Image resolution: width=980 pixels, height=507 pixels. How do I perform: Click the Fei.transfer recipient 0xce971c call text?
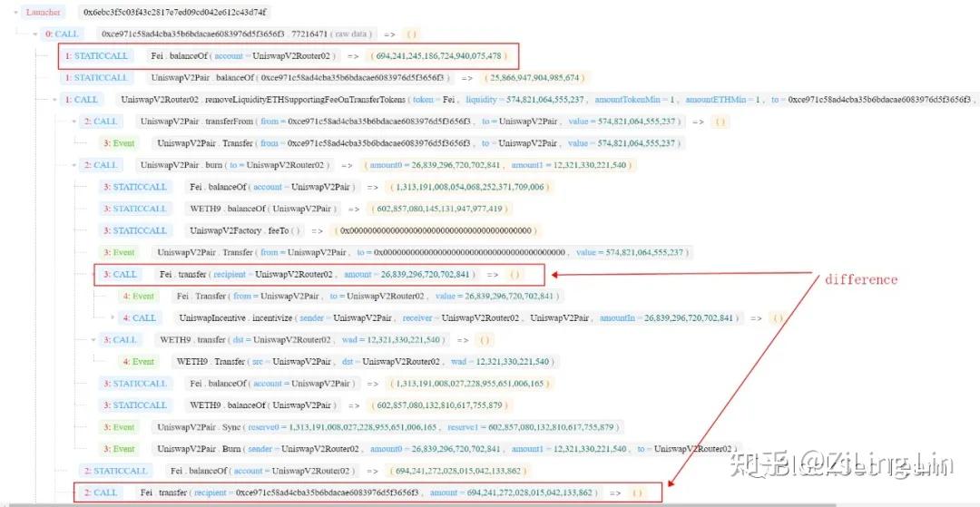click(x=369, y=492)
